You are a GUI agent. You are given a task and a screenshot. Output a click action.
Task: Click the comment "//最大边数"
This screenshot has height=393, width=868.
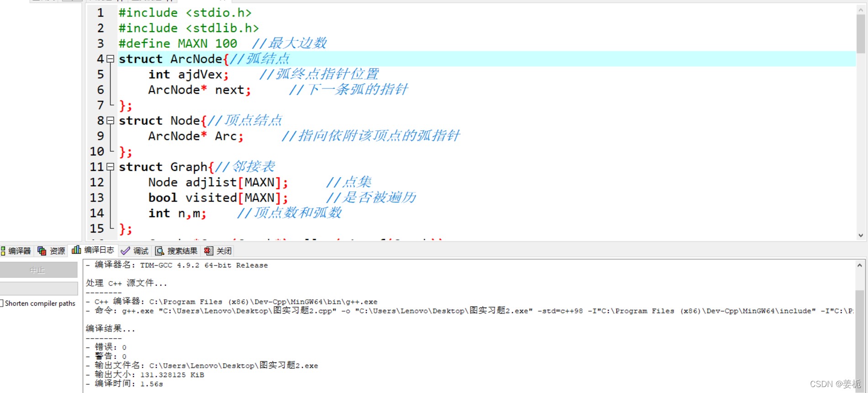coord(289,43)
